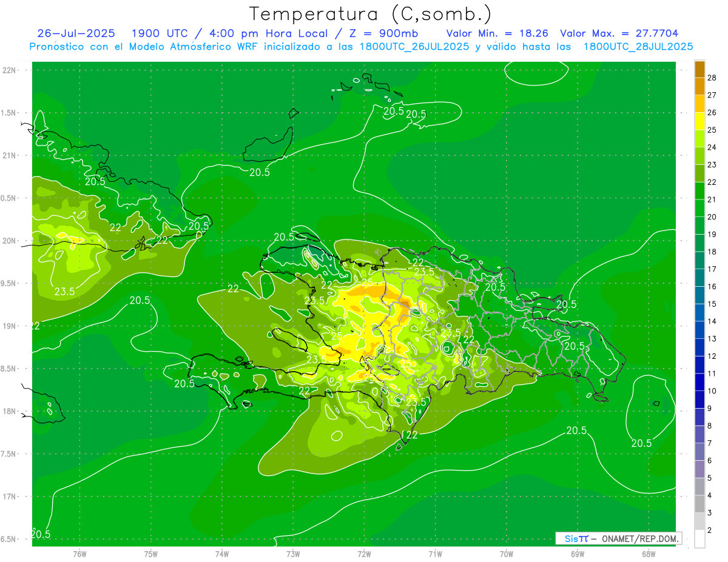Click the "Valor Max. = 27.7704" readout
The width and height of the screenshot is (728, 562).
tap(619, 33)
